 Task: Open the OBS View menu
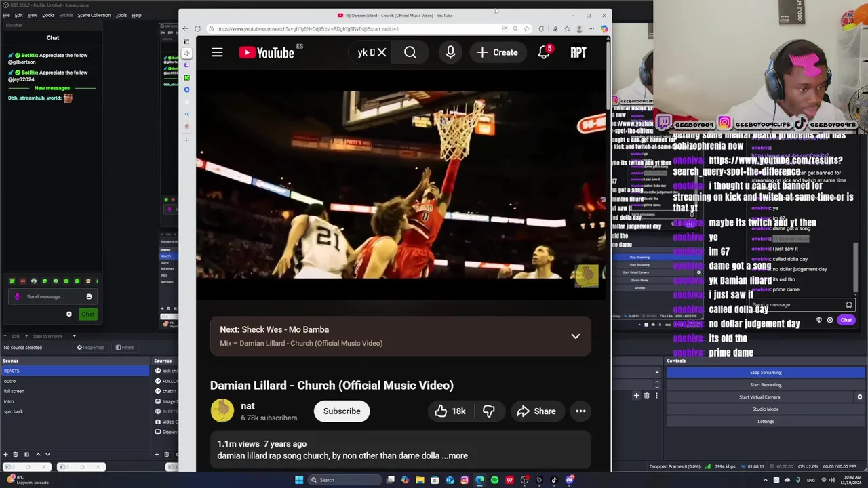32,15
